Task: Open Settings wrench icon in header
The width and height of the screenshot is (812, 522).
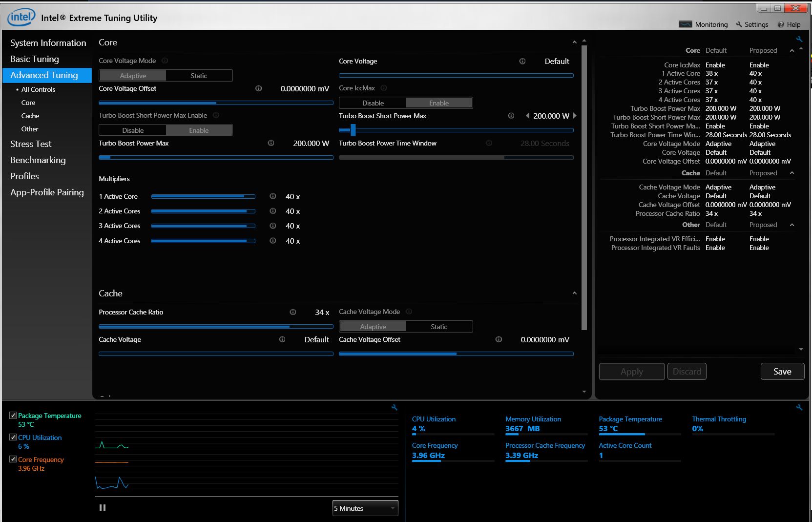Action: [739, 24]
